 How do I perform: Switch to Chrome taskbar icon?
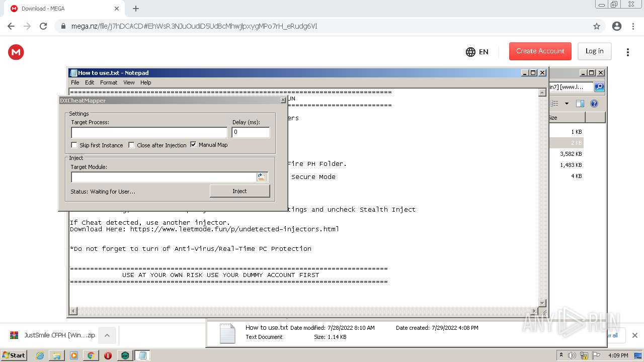(x=91, y=355)
